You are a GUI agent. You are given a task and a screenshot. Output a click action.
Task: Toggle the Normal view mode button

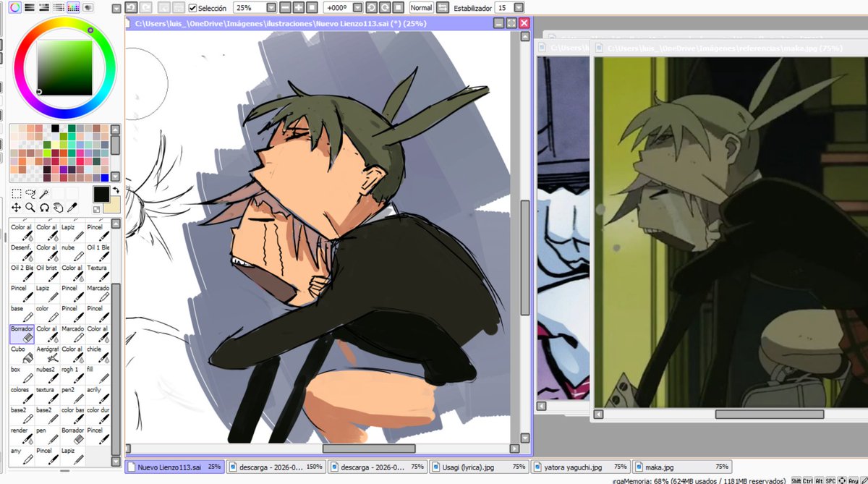pyautogui.click(x=422, y=7)
